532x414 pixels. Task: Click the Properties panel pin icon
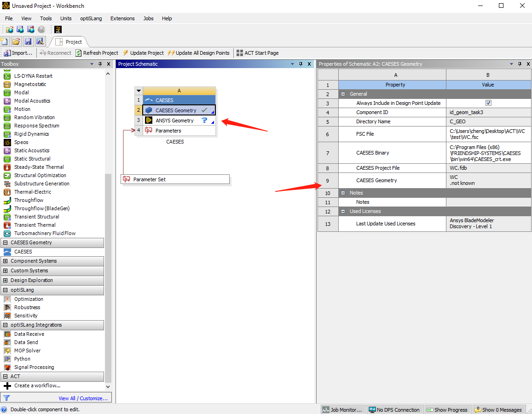point(520,64)
